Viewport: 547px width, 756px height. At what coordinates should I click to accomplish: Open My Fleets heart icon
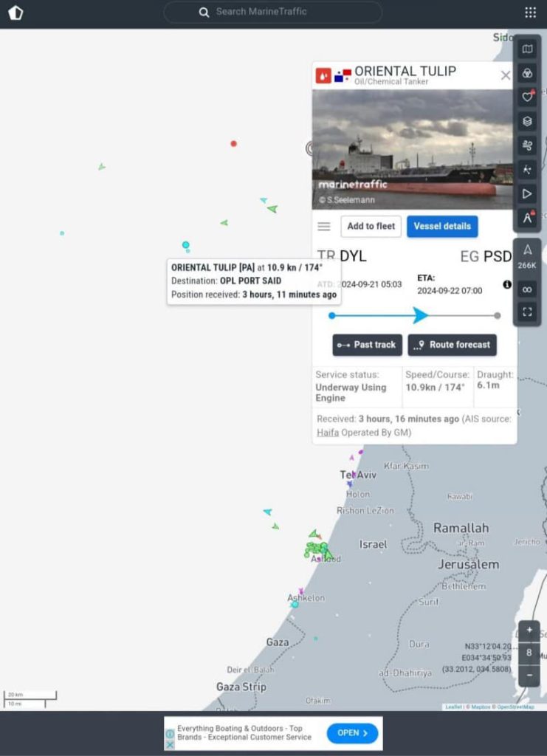pos(527,97)
